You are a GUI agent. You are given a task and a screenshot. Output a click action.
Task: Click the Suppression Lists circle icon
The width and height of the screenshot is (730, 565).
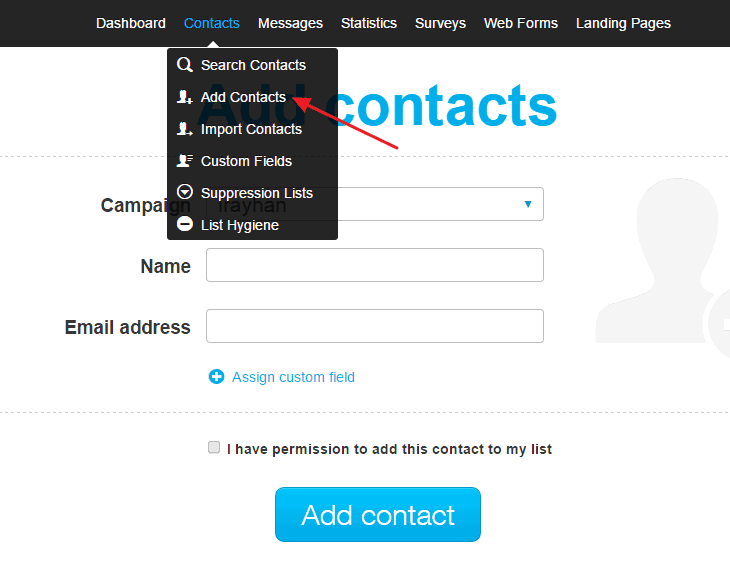click(x=184, y=193)
